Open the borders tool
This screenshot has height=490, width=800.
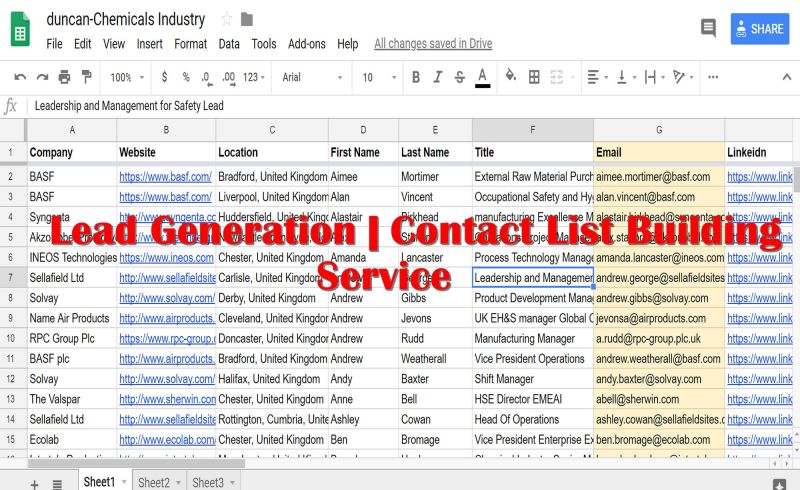(x=534, y=77)
